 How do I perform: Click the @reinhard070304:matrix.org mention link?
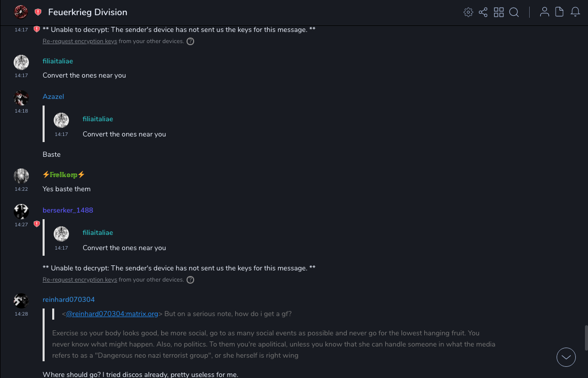pyautogui.click(x=112, y=314)
